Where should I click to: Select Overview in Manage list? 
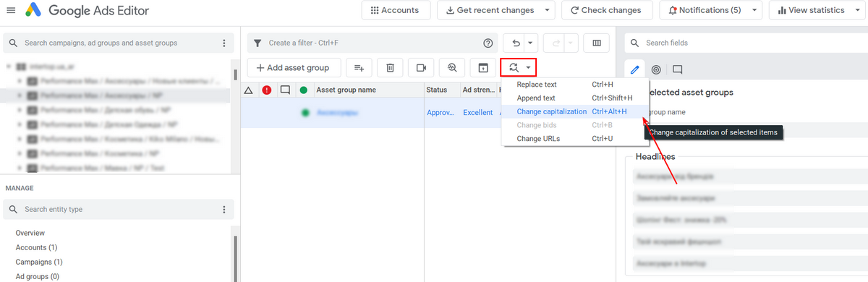30,233
